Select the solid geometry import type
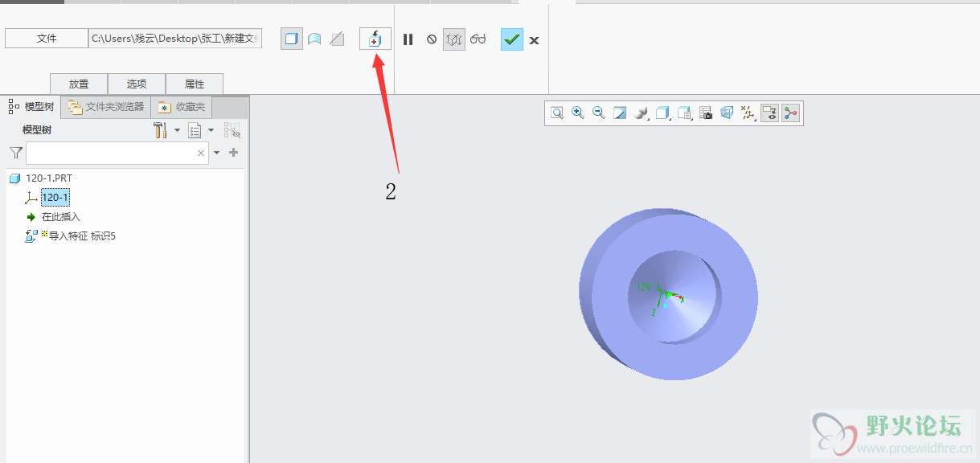Screen dimensions: 980x463 pos(292,39)
